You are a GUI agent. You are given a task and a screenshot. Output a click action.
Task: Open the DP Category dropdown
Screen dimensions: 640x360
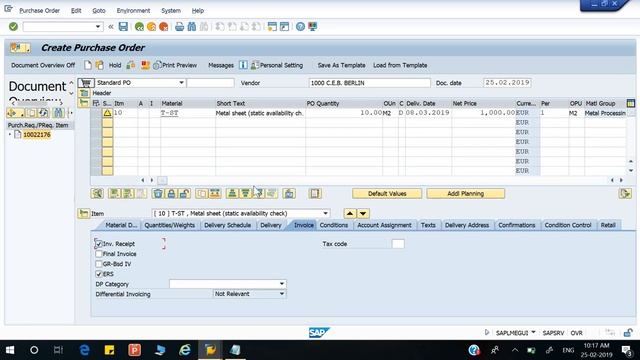pyautogui.click(x=282, y=284)
